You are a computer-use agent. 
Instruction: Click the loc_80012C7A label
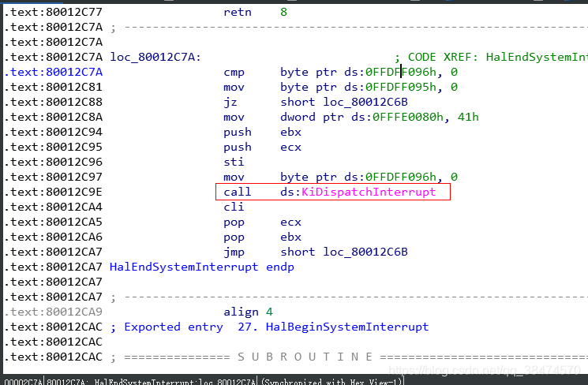point(155,57)
